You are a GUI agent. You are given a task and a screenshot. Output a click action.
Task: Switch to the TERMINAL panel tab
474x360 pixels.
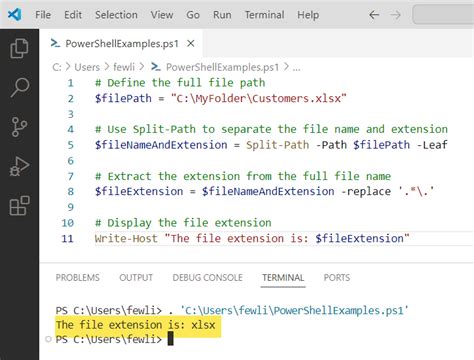(x=283, y=278)
